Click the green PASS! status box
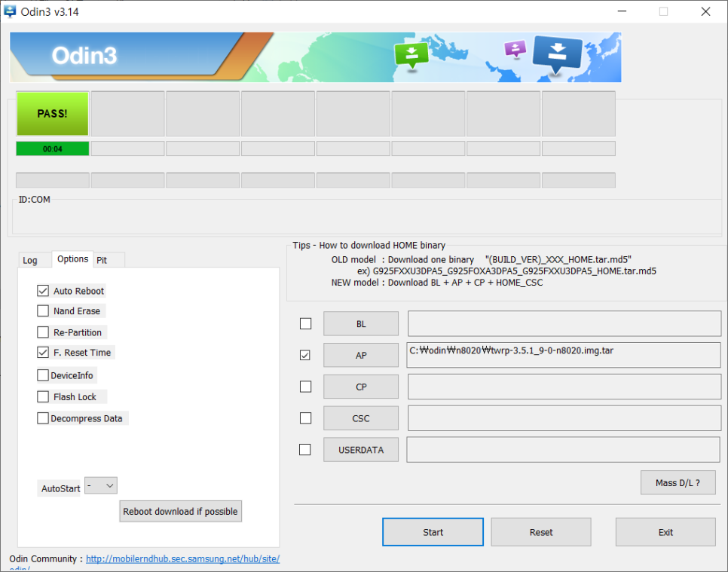 (53, 114)
